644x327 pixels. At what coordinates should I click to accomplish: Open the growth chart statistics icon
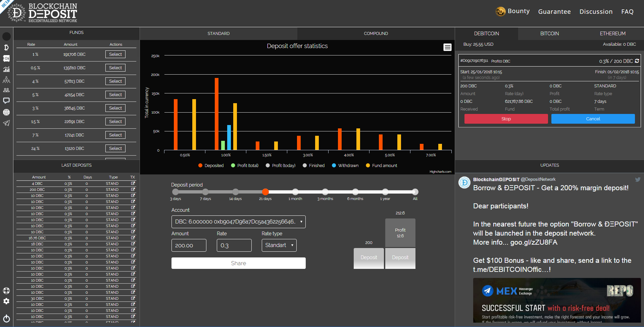click(x=6, y=70)
